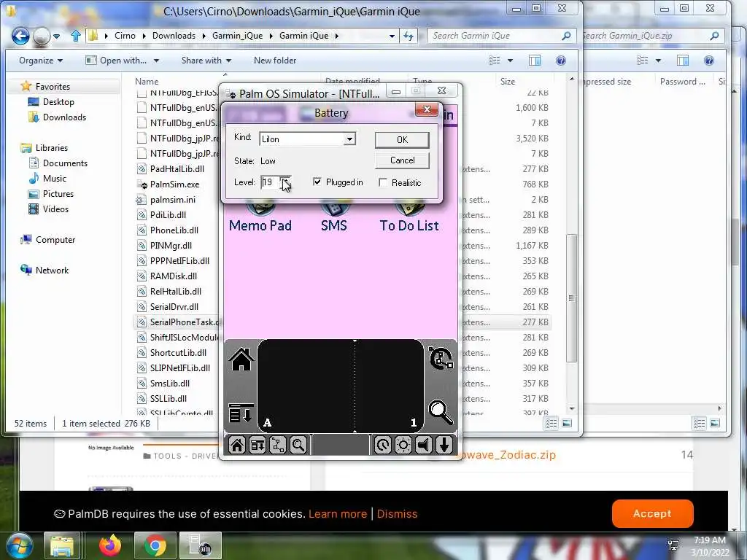Viewport: 747px width, 560px height.
Task: Tap the HotSync silkscreen icon beside graffiti area
Action: click(x=441, y=359)
